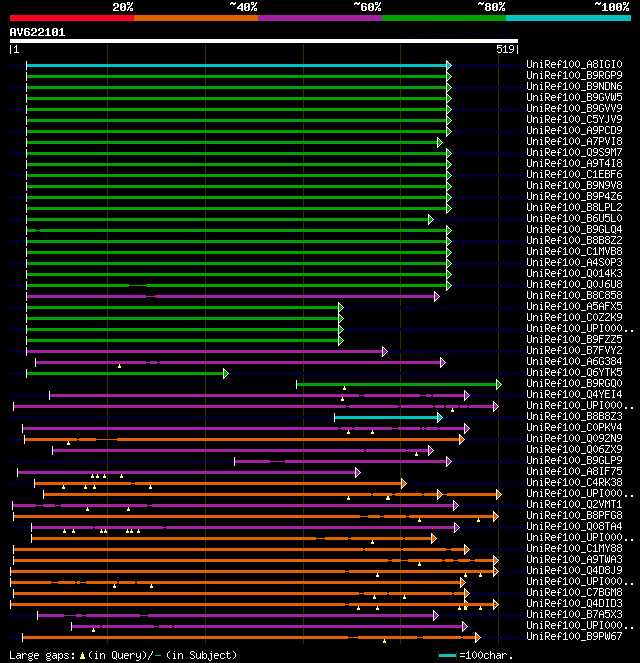Open the UniRef100_A9PCD9 label
Image resolution: width=640 pixels, height=663 pixels.
574,130
